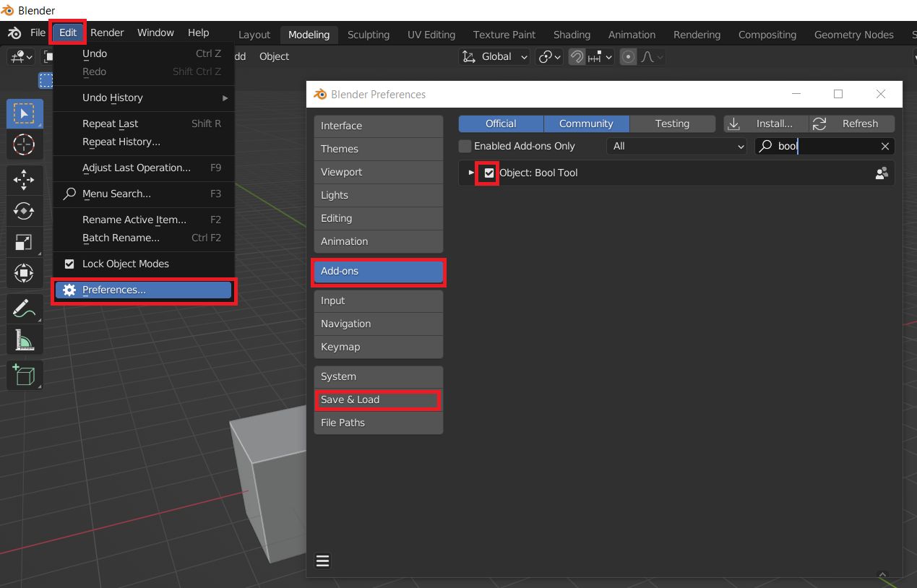Choose the Measure tool
This screenshot has width=917, height=588.
pyautogui.click(x=25, y=340)
